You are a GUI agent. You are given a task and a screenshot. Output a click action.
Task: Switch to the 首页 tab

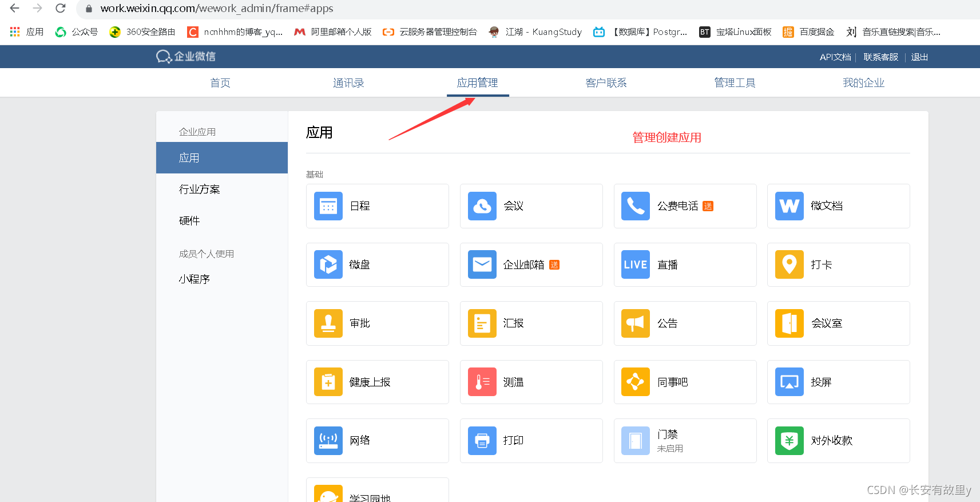tap(220, 83)
